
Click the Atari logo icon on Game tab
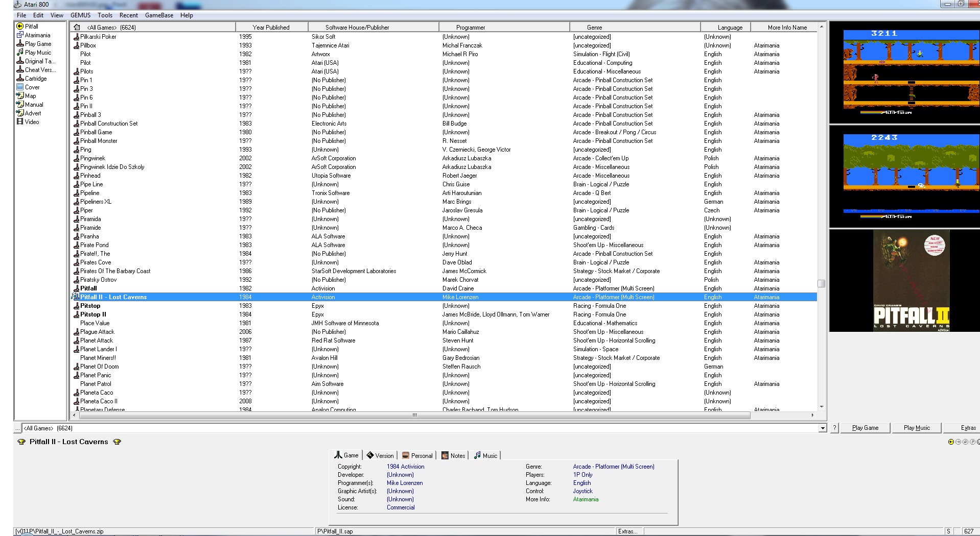pyautogui.click(x=338, y=455)
